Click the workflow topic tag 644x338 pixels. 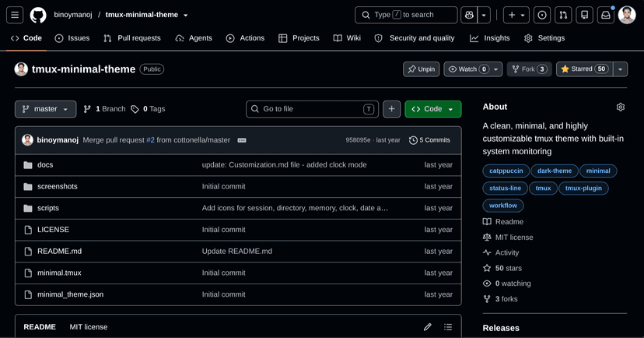[x=503, y=206]
